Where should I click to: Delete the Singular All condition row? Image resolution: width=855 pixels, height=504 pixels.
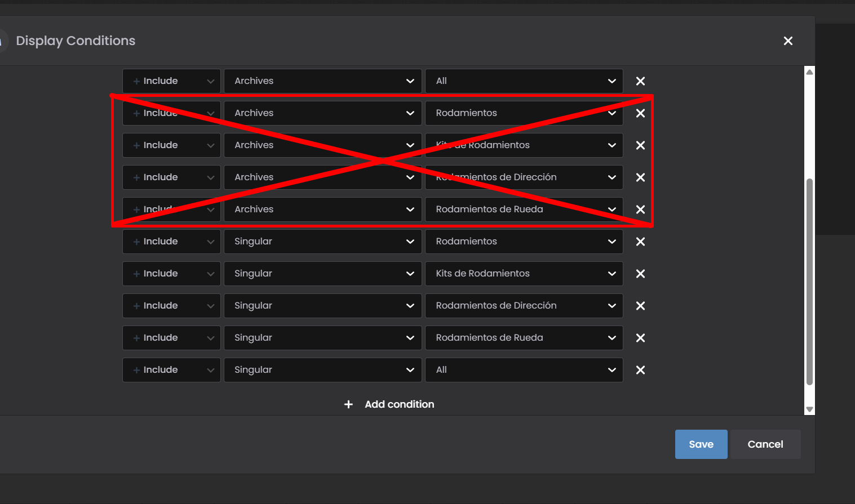coord(640,370)
